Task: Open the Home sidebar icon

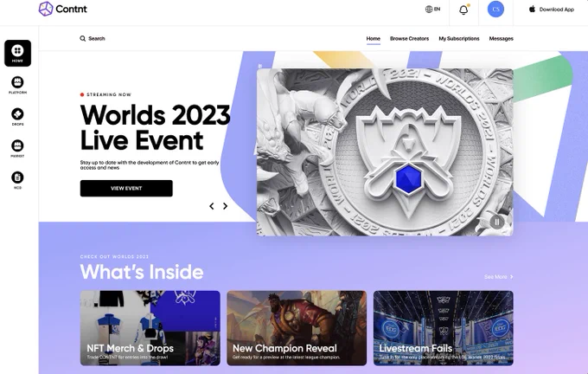Action: click(x=17, y=53)
